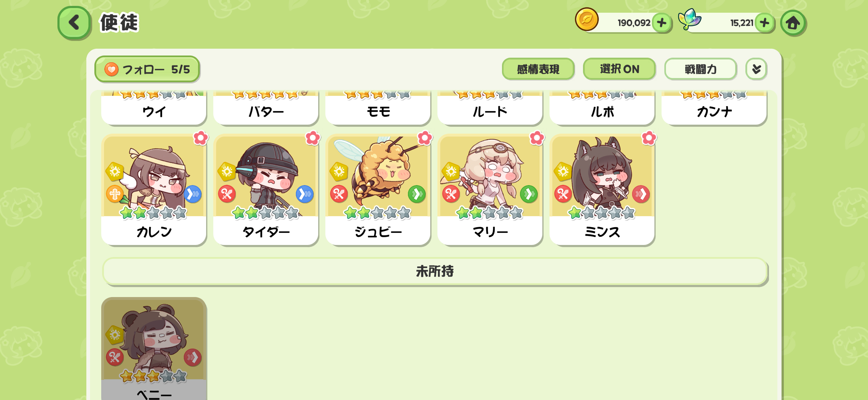This screenshot has width=868, height=400.
Task: Tap the pink flower badge on ミンス
Action: pos(649,138)
